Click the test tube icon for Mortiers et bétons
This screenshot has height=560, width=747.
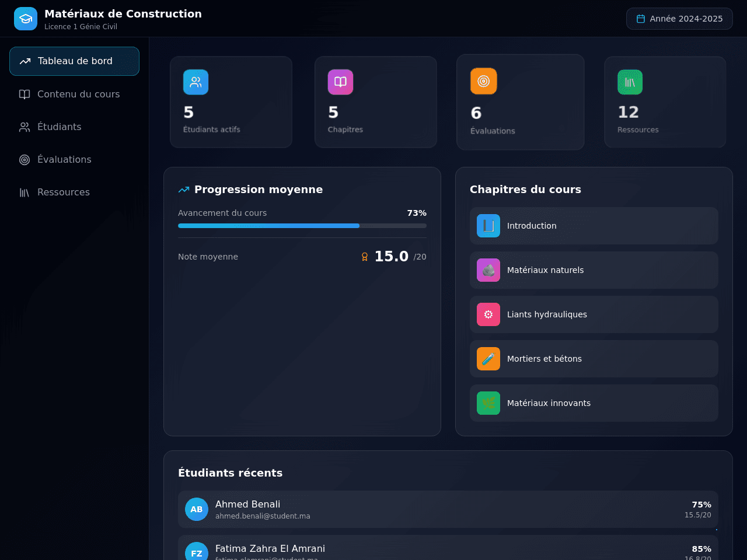488,359
